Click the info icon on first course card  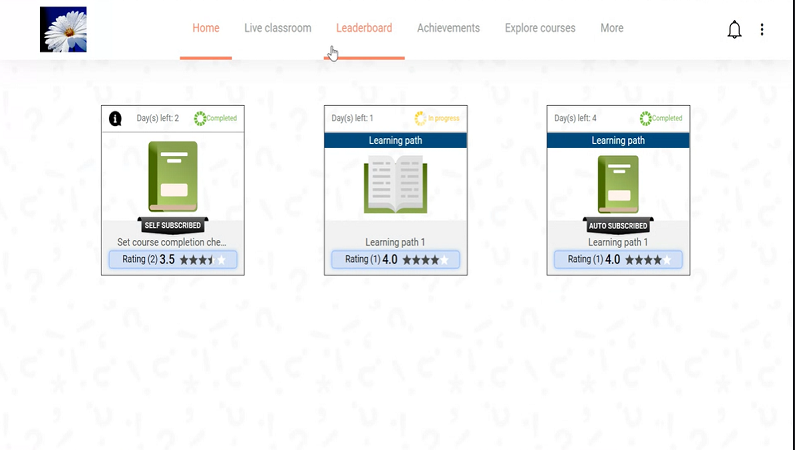(115, 118)
